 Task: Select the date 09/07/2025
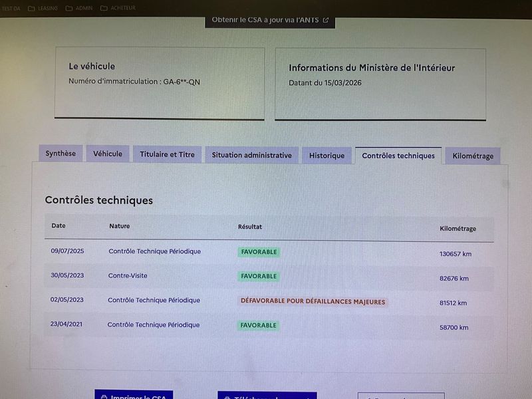pos(67,251)
